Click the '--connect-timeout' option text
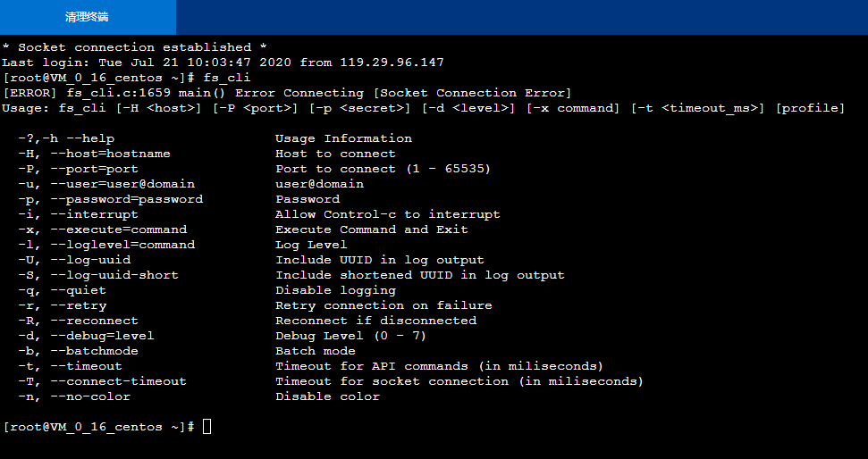868x459 pixels. (x=118, y=381)
